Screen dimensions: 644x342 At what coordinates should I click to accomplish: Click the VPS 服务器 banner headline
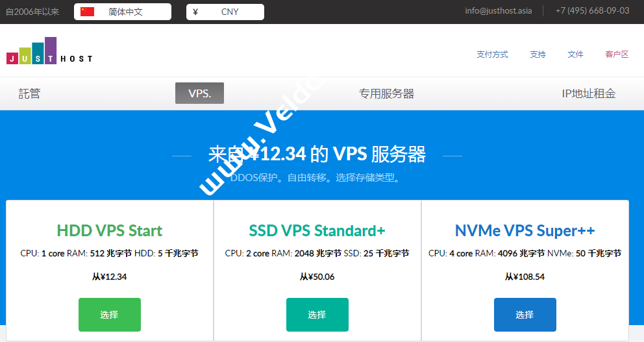(317, 154)
